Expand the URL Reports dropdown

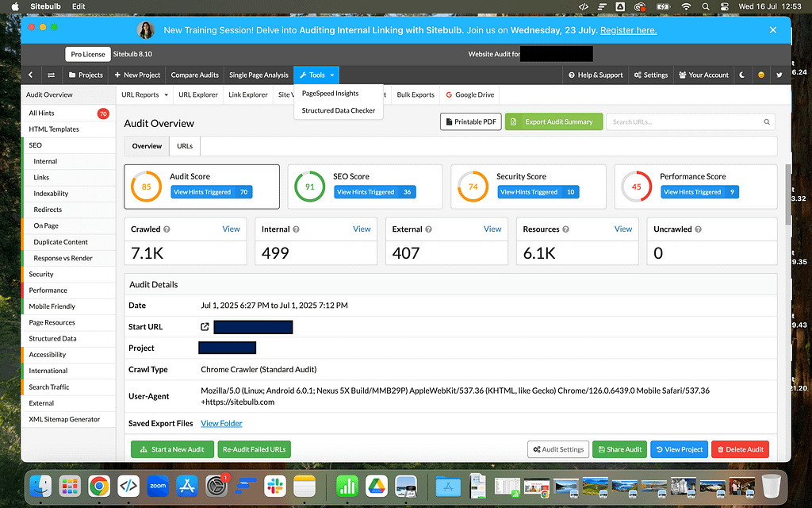pos(144,94)
